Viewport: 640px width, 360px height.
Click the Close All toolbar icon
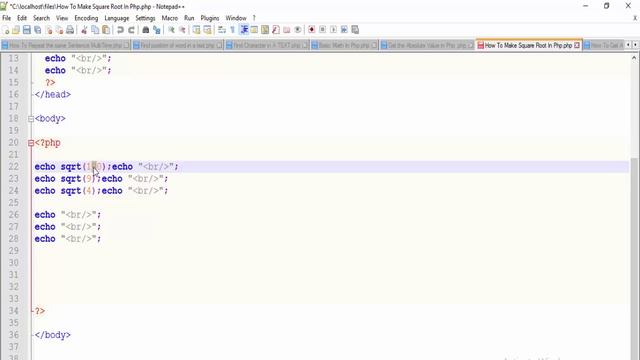[x=59, y=30]
